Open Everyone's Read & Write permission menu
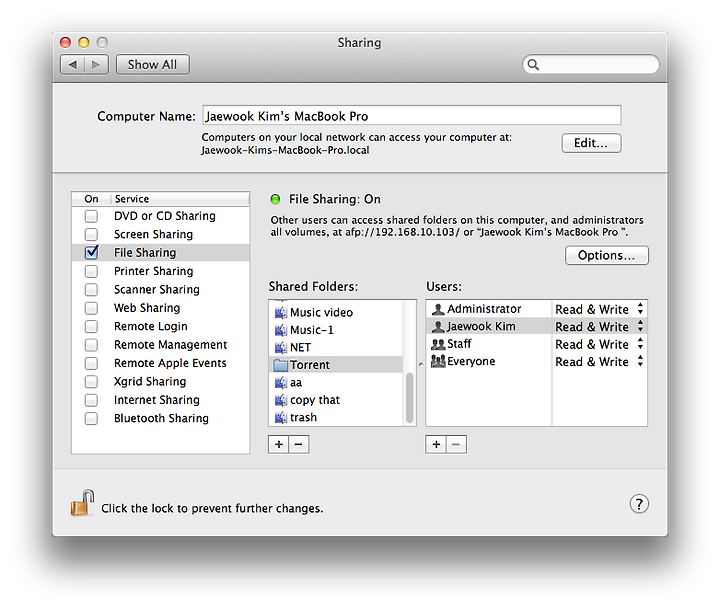The height and width of the screenshot is (609, 720). (599, 361)
